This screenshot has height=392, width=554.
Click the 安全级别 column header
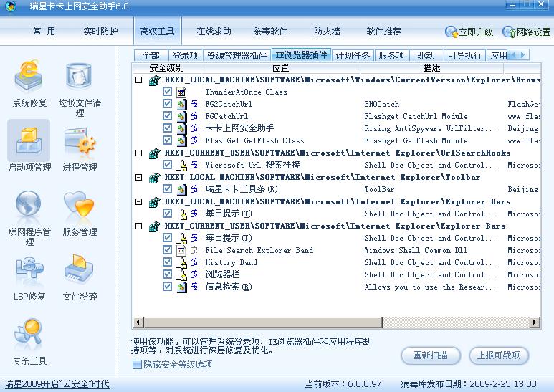coord(166,68)
